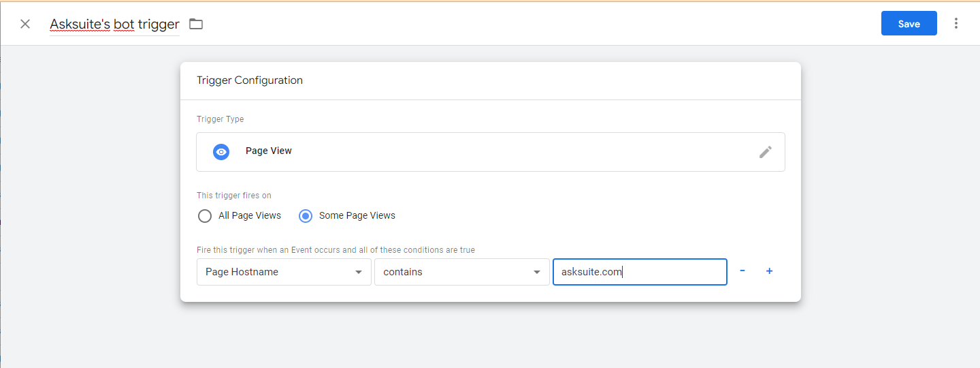Click the Trigger Type label

pyautogui.click(x=220, y=119)
